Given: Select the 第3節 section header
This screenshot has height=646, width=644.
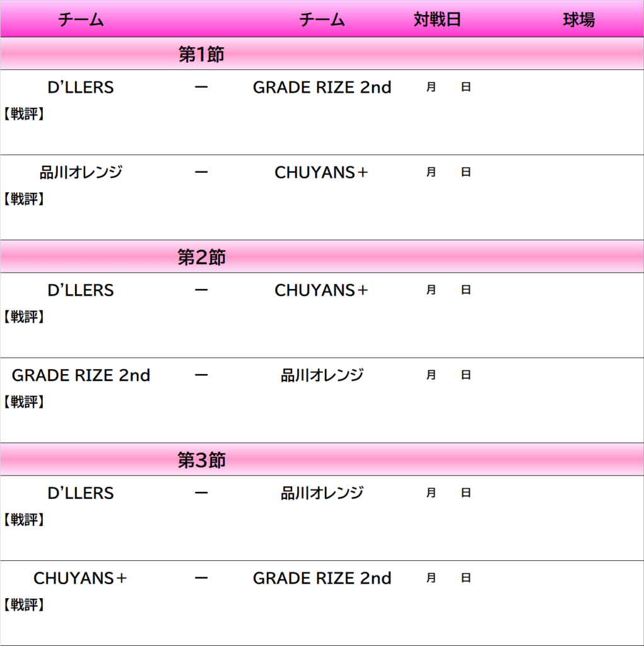Looking at the screenshot, I should point(201,461).
